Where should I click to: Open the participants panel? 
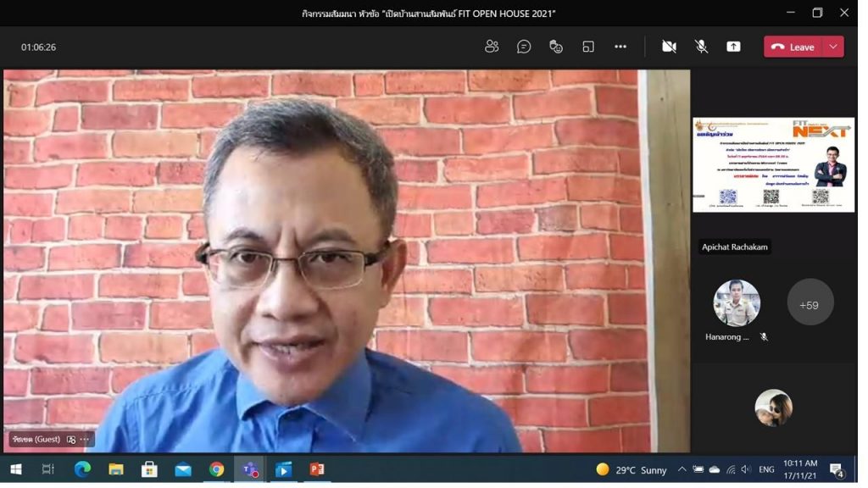pyautogui.click(x=492, y=47)
